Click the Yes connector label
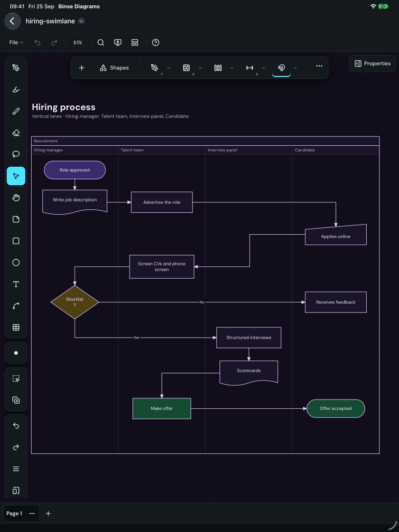 pyautogui.click(x=136, y=338)
